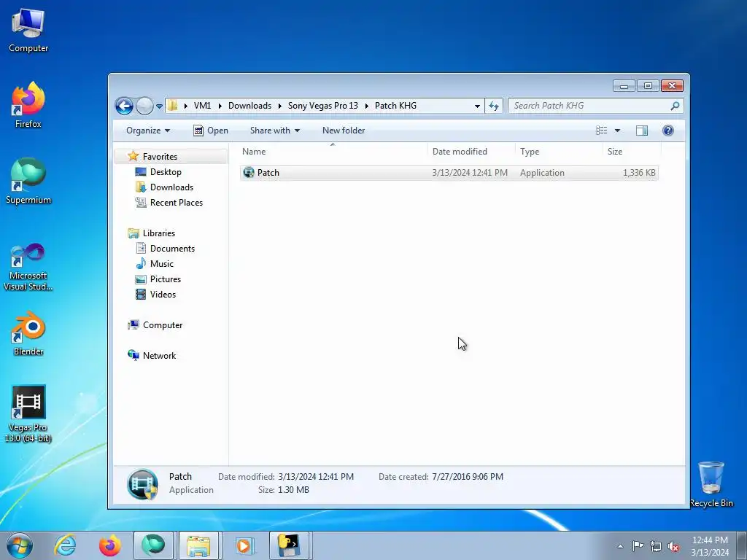Screen dimensions: 747x560
Task: Click the Explorer forward arrow button
Action: click(144, 106)
